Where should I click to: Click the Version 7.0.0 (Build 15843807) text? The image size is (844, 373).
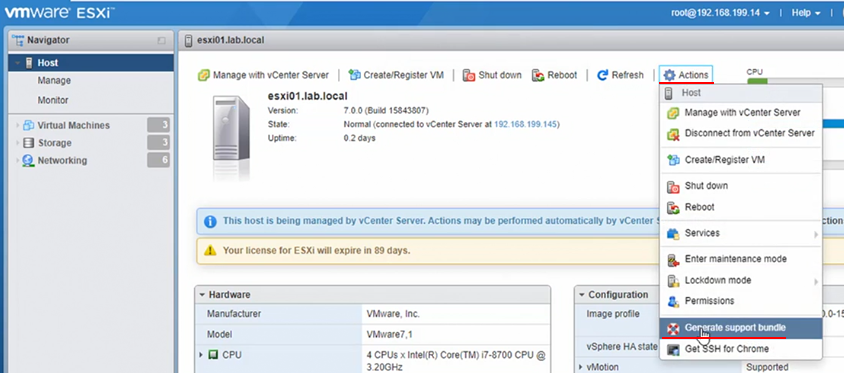[x=386, y=111]
